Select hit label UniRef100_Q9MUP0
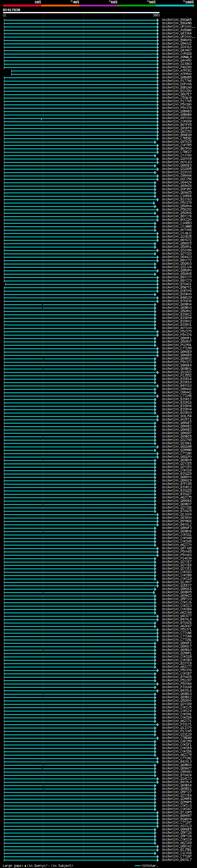Image resolution: width=197 pixels, height=868 pixels. coord(177,270)
